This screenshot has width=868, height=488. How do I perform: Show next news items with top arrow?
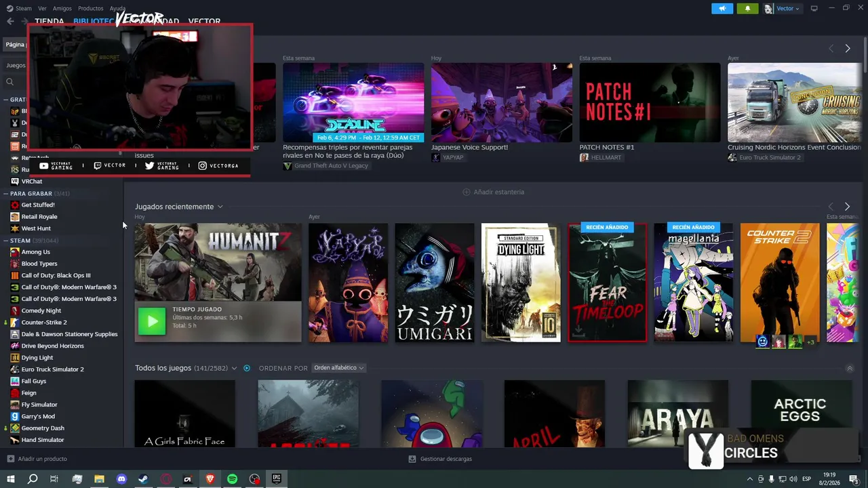tap(847, 48)
